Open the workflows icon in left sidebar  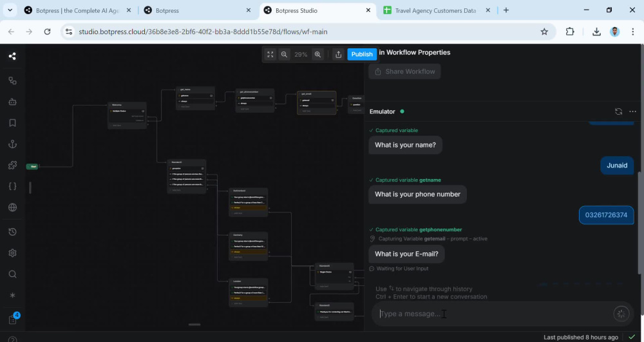[x=12, y=56]
